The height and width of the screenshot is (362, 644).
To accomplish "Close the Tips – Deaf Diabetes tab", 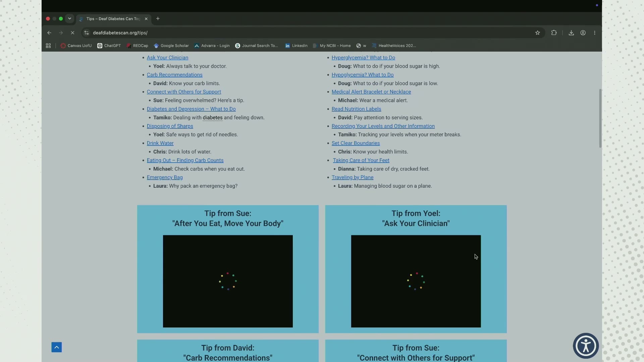I will pos(146,19).
